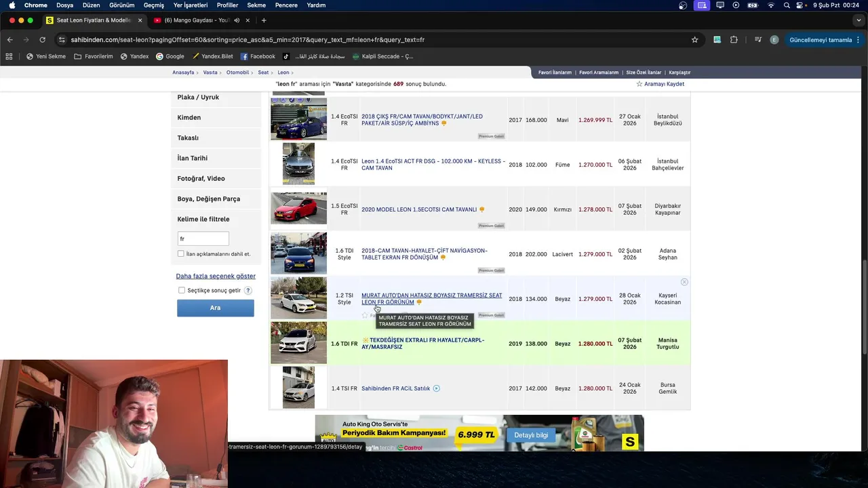Open the Favori İlanlarım link
Viewport: 868px width, 488px height.
[x=555, y=73]
